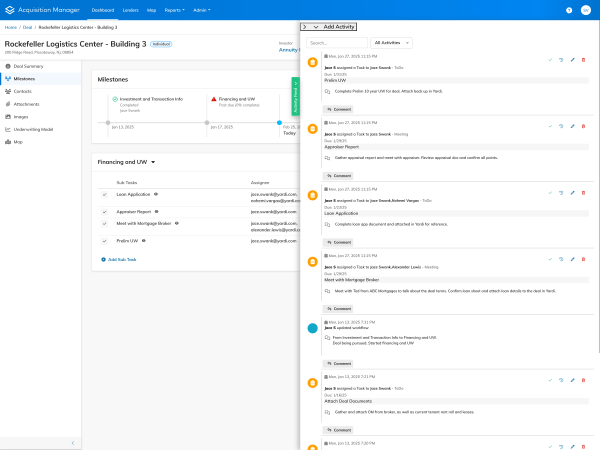
Task: Click the Financing and UW milestone timeline marker
Action: [x=206, y=122]
